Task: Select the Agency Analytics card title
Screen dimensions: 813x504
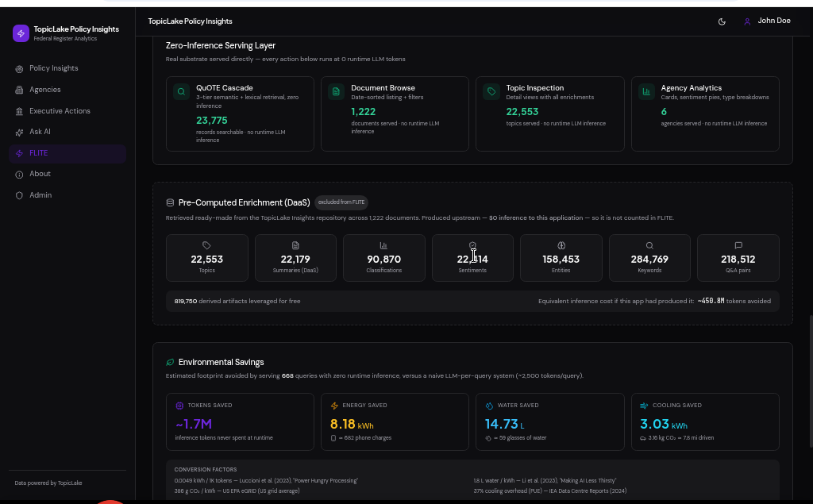Action: (692, 88)
